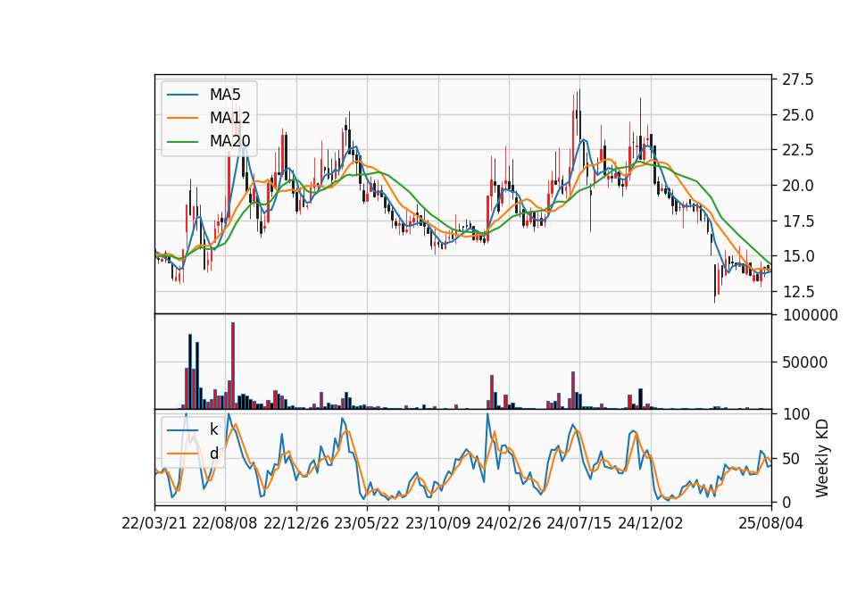Click the 25/08/04 date label
The height and width of the screenshot is (616, 857).
[770, 523]
